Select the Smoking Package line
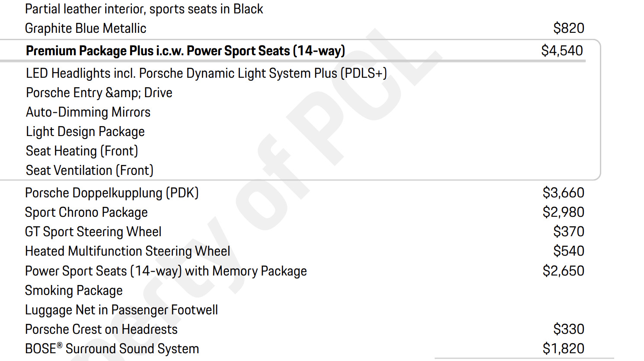The width and height of the screenshot is (644, 361). (74, 291)
